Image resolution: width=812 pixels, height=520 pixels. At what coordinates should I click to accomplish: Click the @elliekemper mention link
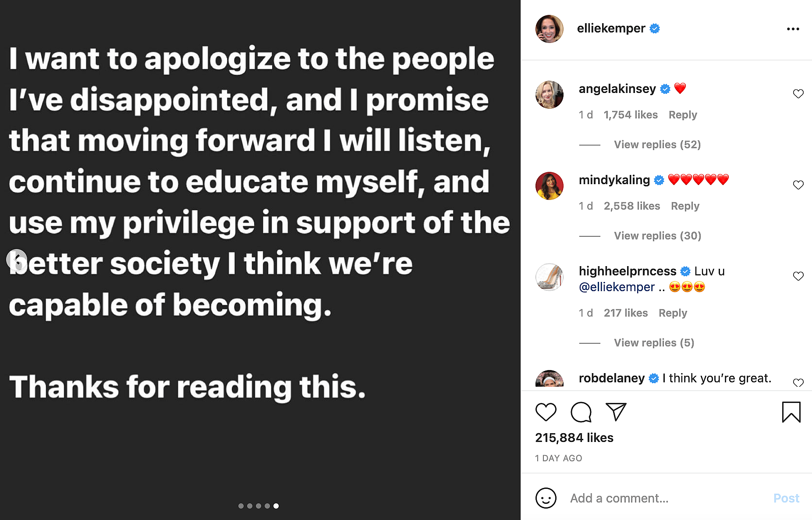[x=617, y=287]
